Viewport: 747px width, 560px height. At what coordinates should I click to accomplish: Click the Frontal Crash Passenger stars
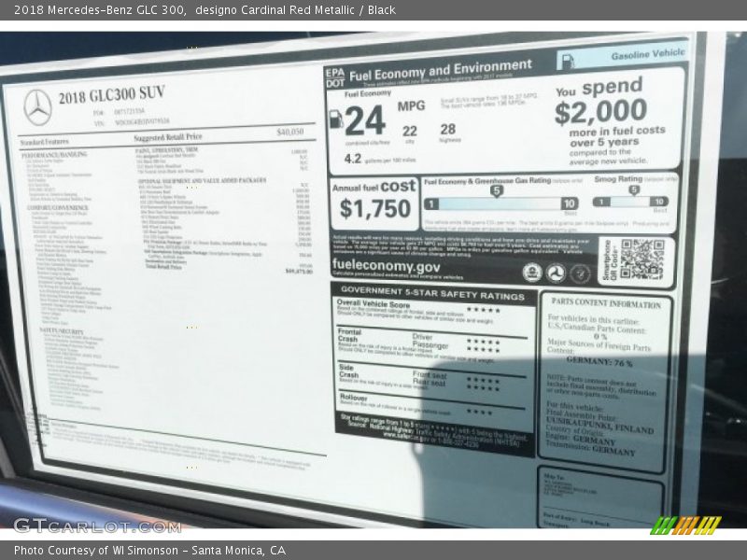483,349
